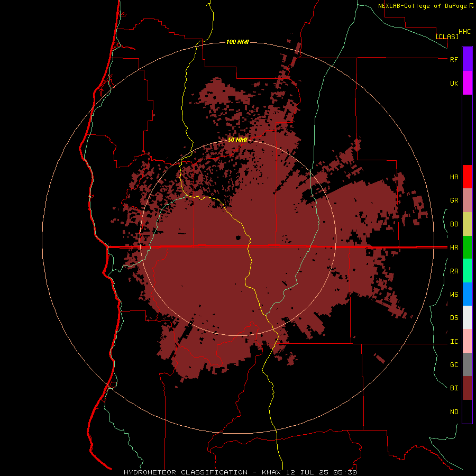
Task: Click the HR green legend swatch
Action: [x=467, y=247]
